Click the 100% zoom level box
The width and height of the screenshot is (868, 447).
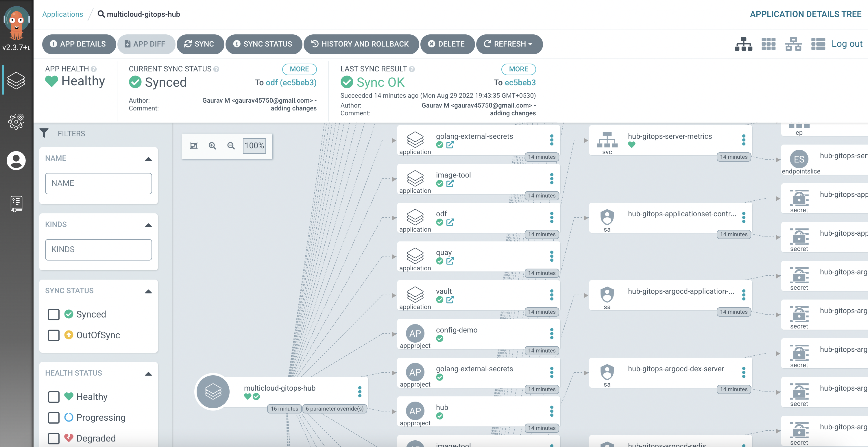coord(254,146)
